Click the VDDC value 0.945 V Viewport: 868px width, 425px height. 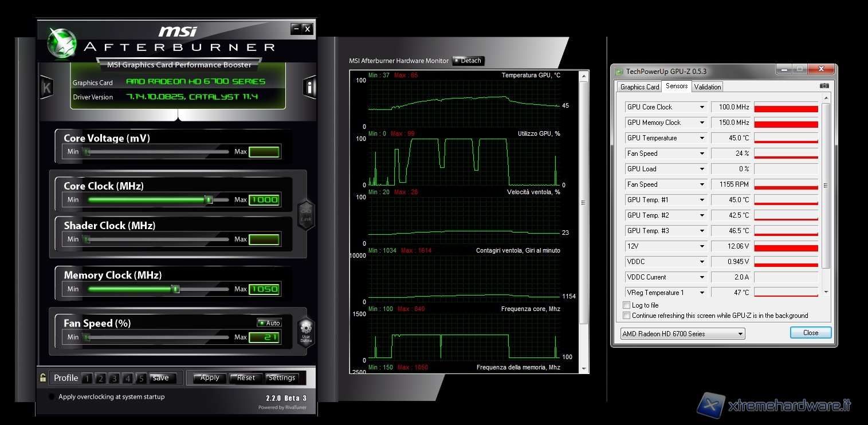coord(730,262)
